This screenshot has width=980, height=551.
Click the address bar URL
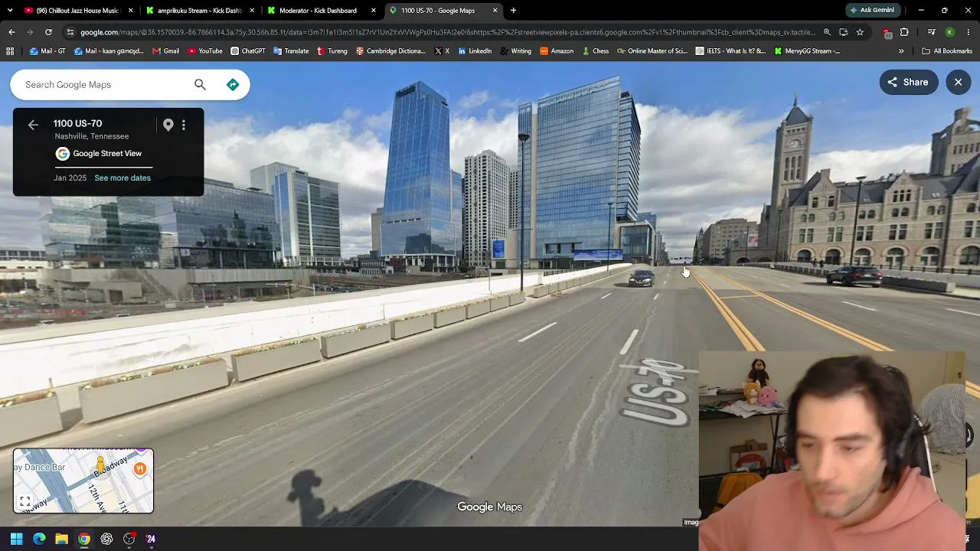coord(448,32)
